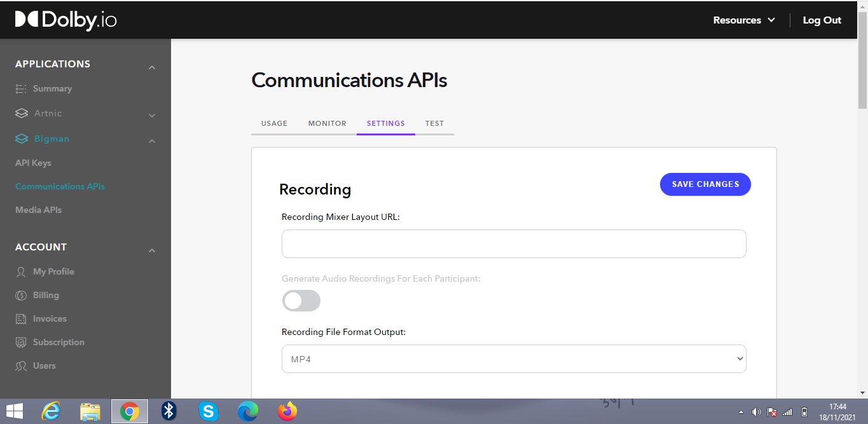Screen dimensions: 868x424
Task: Open Bluetooth app from taskbar
Action: pyautogui.click(x=169, y=411)
